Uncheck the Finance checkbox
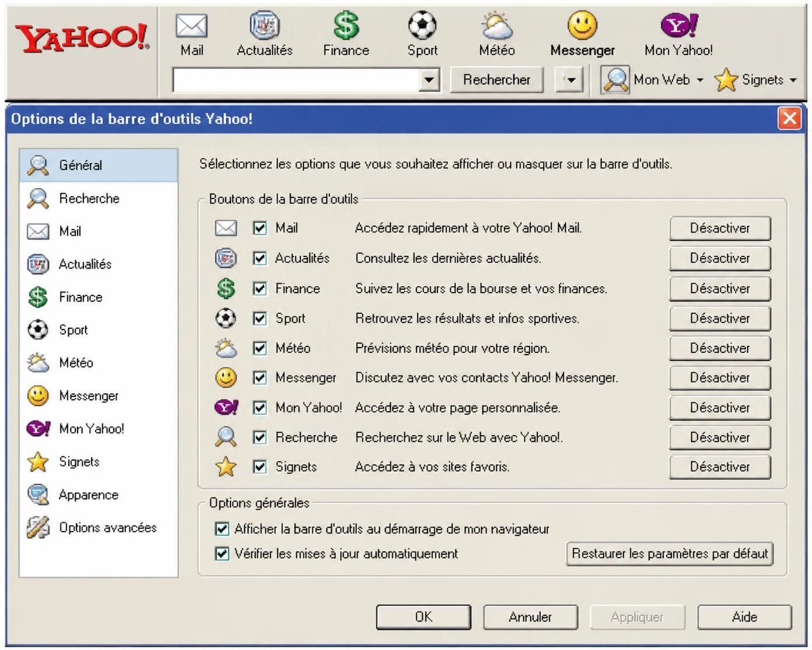812x650 pixels. pos(260,288)
